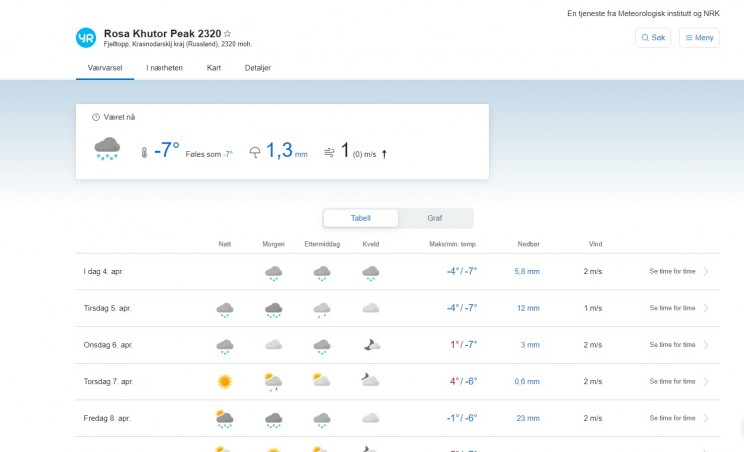Click the umbrella precipitation icon

[x=255, y=153]
